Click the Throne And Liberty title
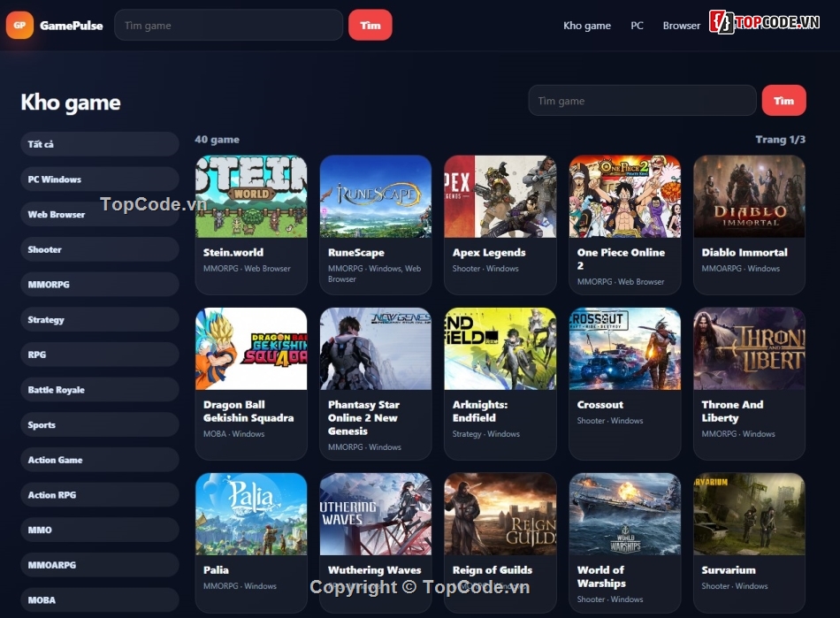 click(732, 411)
